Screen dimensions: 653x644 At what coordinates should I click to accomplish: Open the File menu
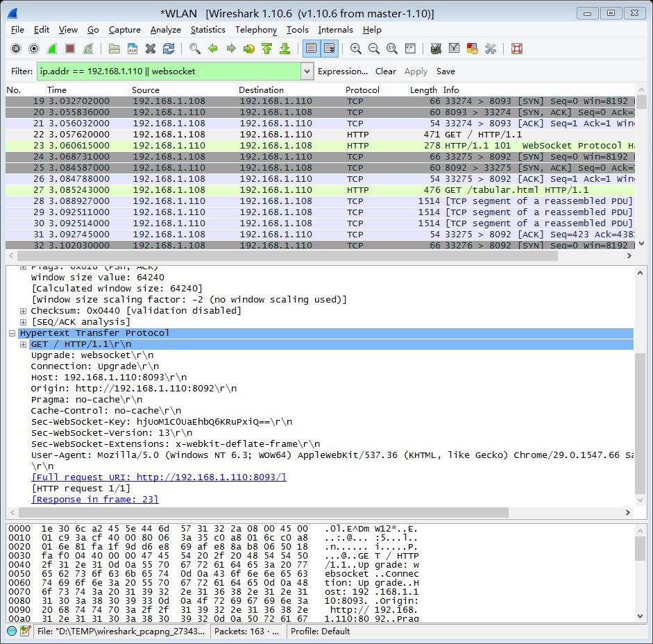pyautogui.click(x=17, y=30)
